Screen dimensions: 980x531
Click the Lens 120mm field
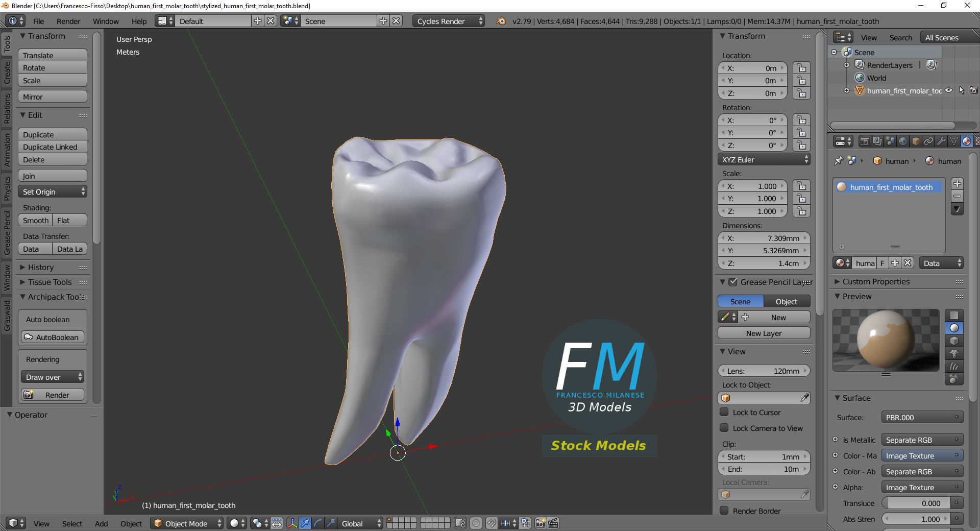tap(764, 371)
